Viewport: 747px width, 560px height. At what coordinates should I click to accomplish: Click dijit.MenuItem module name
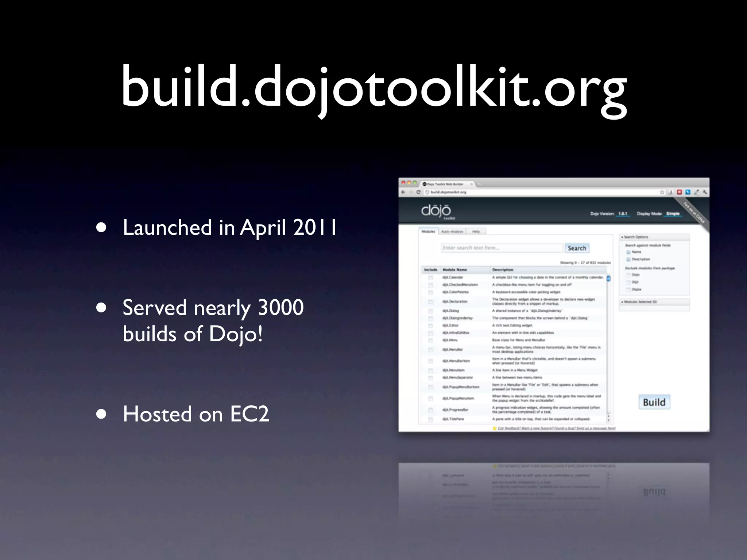(x=453, y=370)
